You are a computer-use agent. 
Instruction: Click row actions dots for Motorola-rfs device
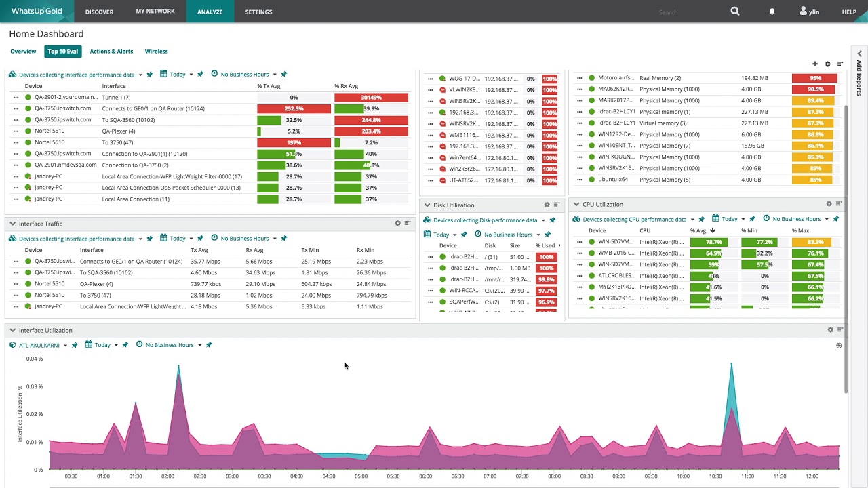click(580, 78)
